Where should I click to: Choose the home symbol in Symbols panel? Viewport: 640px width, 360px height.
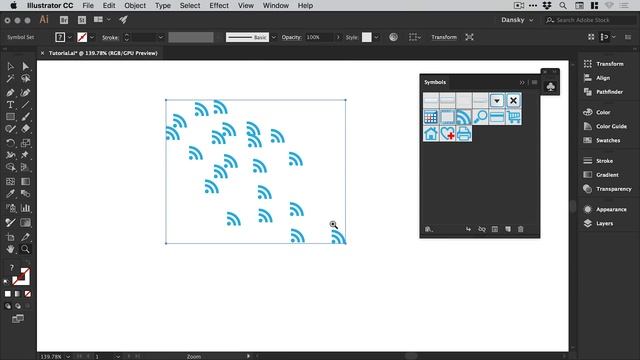tap(431, 134)
